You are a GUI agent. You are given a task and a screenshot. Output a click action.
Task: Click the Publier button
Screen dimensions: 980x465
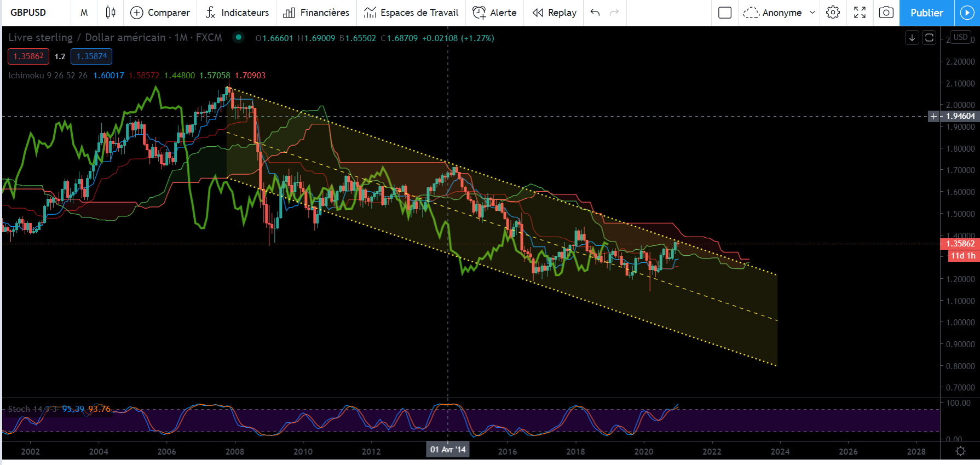[x=926, y=13]
